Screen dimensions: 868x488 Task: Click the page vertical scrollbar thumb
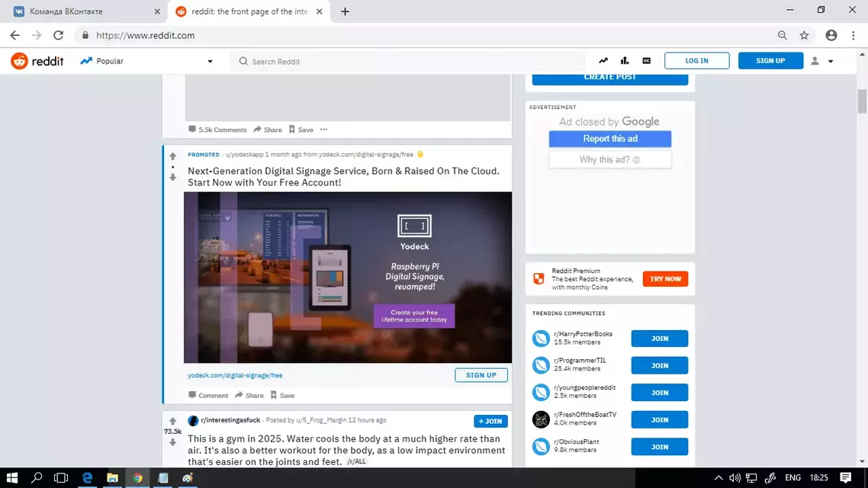862,101
